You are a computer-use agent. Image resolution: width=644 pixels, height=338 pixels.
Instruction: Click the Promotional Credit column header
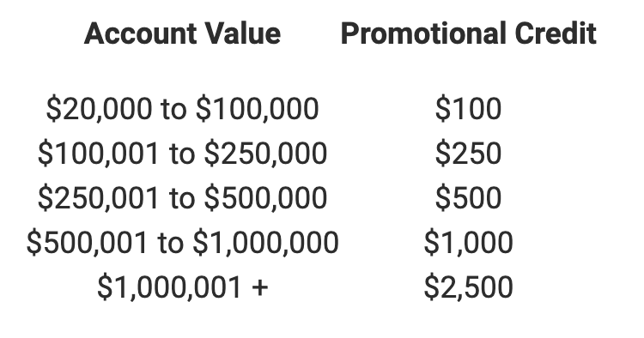pyautogui.click(x=469, y=33)
